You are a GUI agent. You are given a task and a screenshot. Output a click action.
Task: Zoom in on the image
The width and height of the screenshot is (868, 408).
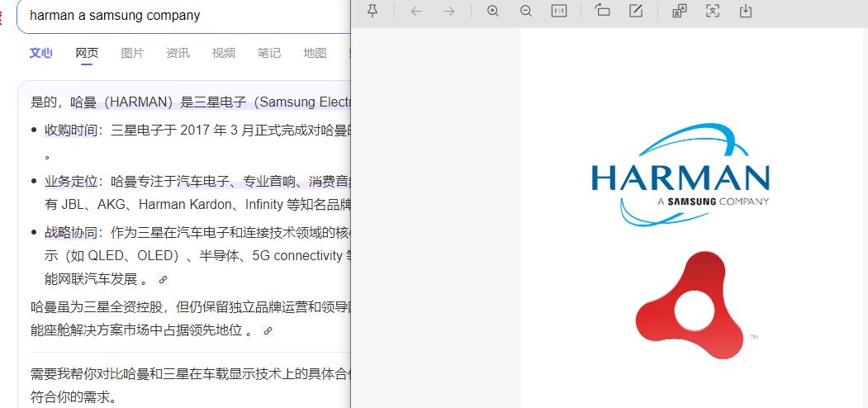(x=493, y=11)
